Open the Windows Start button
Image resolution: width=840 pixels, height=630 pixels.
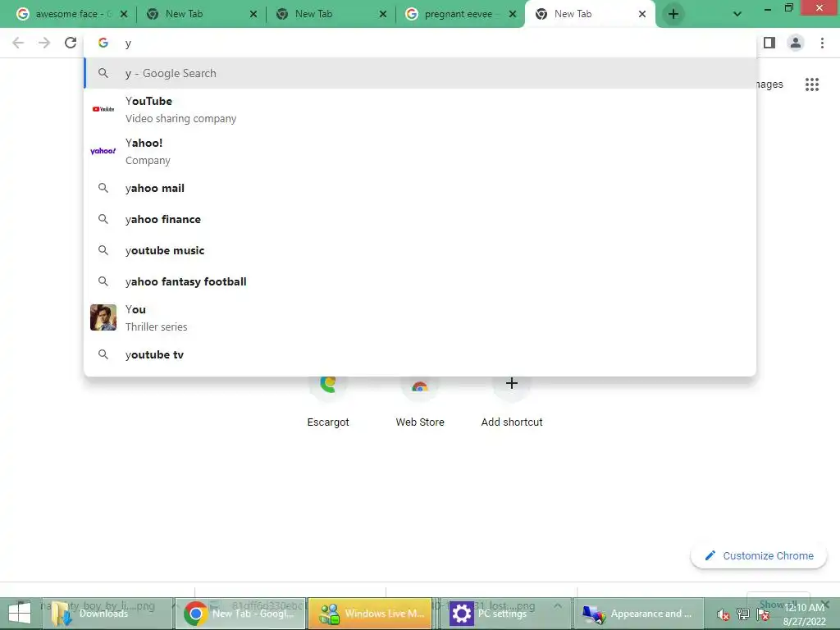click(20, 614)
